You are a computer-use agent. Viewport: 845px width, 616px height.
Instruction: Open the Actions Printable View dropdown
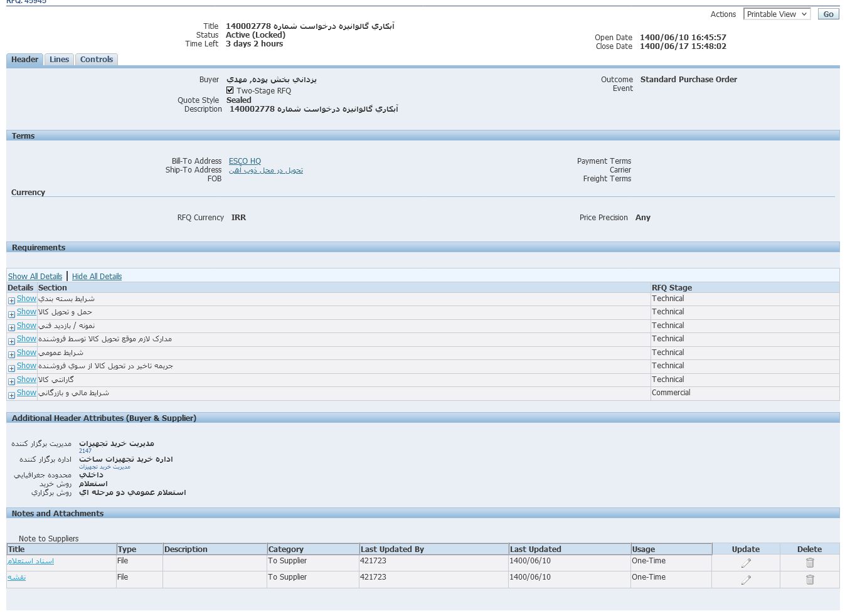pyautogui.click(x=777, y=14)
